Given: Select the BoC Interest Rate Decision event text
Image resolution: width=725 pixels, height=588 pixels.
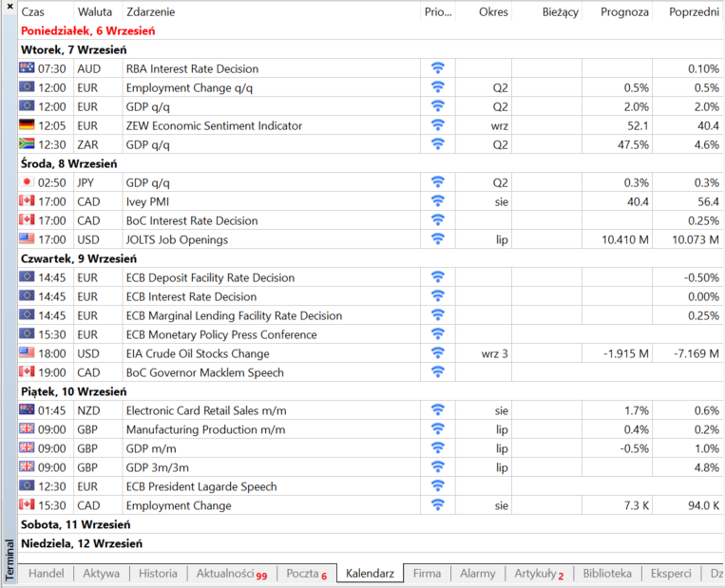Looking at the screenshot, I should (192, 221).
